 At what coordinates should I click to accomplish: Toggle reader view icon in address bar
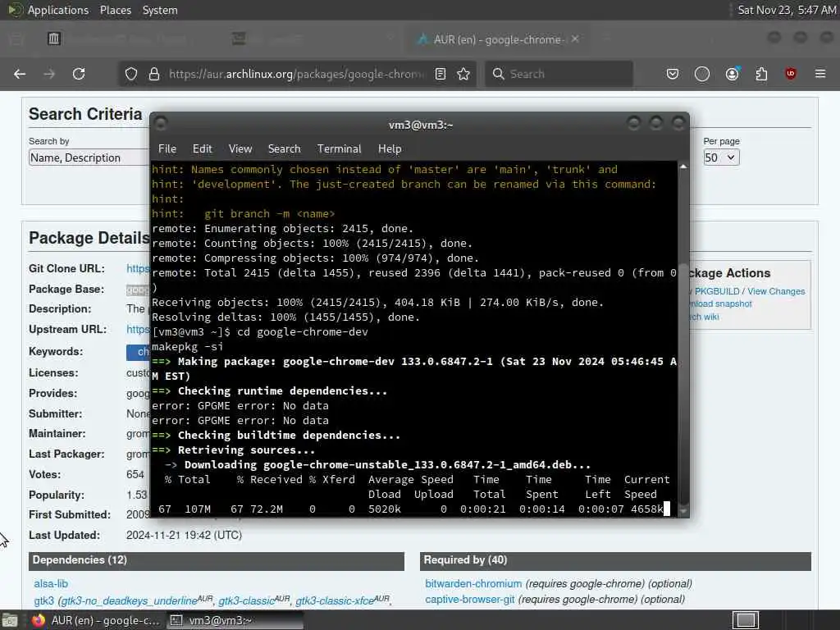click(x=441, y=74)
